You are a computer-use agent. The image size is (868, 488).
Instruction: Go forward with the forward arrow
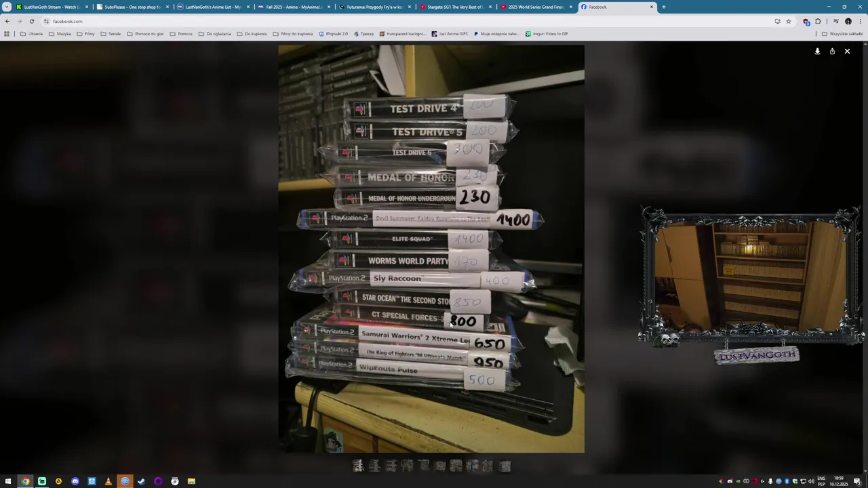click(x=19, y=21)
